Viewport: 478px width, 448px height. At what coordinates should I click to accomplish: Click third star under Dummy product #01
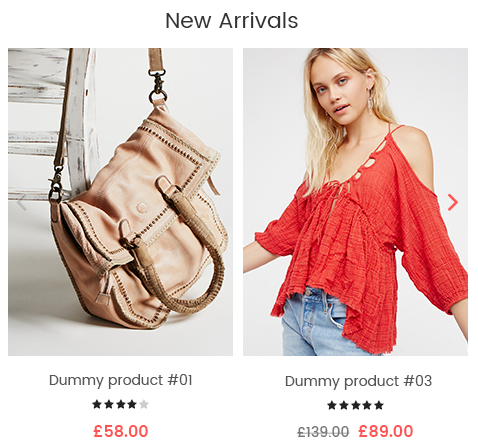[x=120, y=404]
